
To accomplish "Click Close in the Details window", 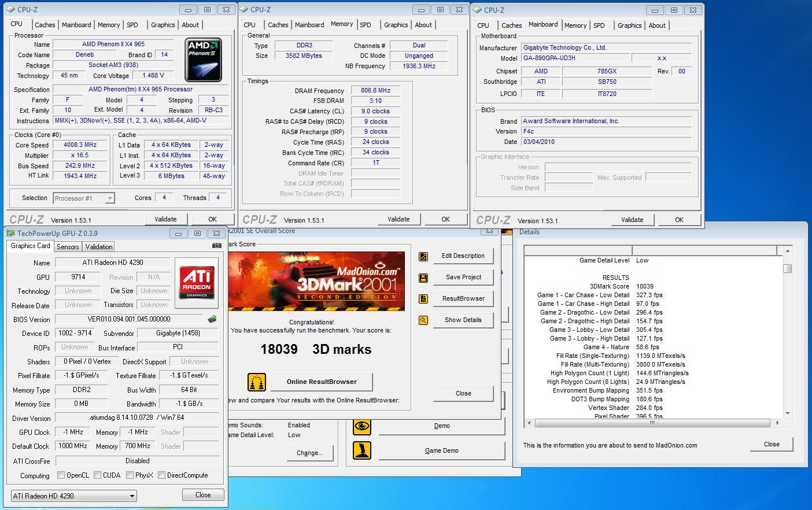I will [772, 444].
